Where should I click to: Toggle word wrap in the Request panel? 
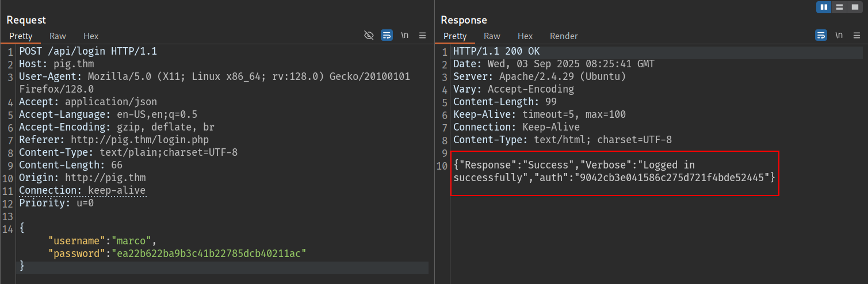coord(387,35)
